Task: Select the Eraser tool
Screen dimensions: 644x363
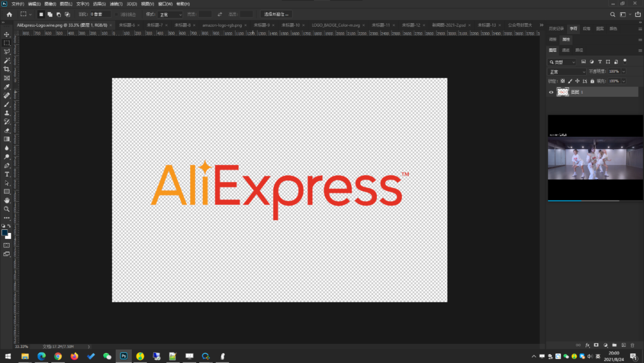Action: pos(7,130)
